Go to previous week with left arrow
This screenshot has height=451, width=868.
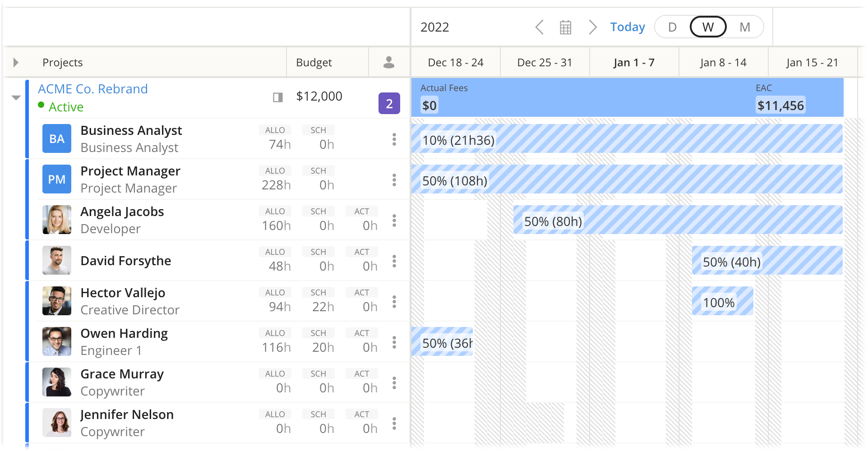pos(539,27)
